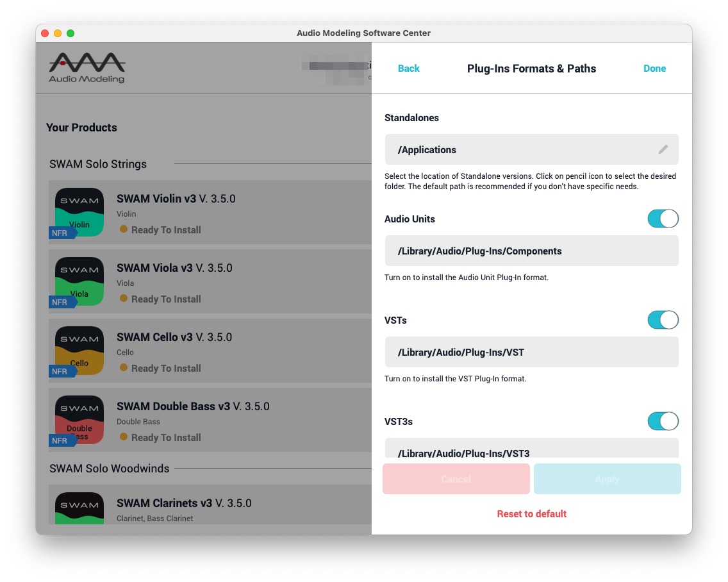Click the SWAM Viola product icon
The width and height of the screenshot is (728, 582).
[79, 281]
